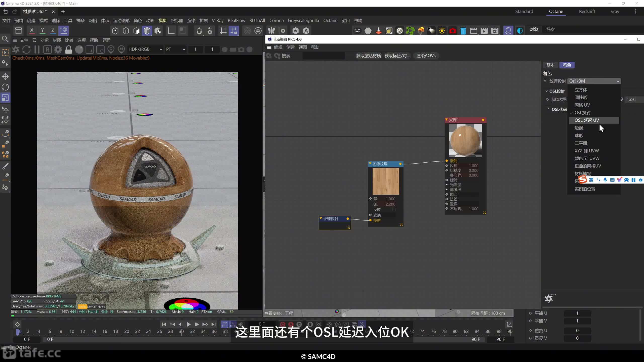
Task: Toggle the 反转 checkbox in image texture node
Action: 394,209
